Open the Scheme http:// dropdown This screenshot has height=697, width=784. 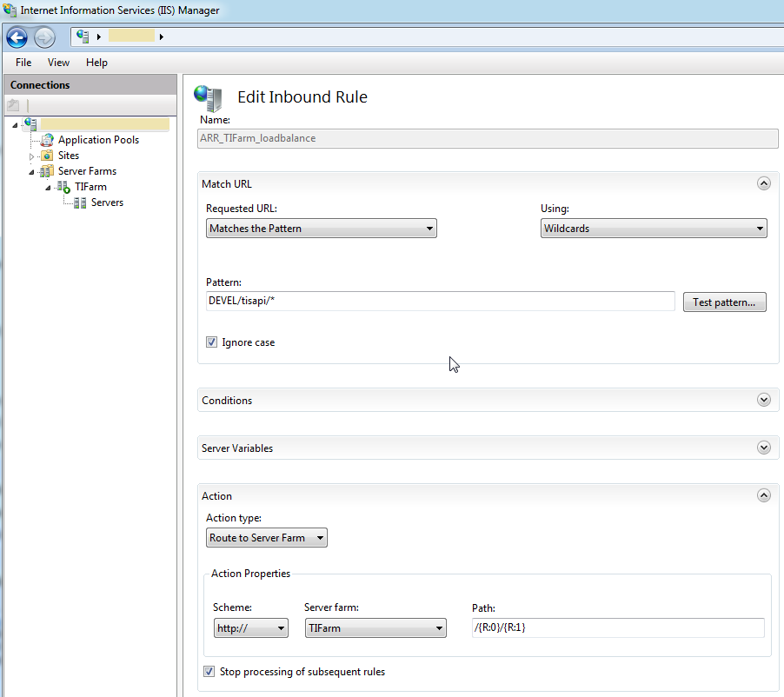[x=251, y=628]
